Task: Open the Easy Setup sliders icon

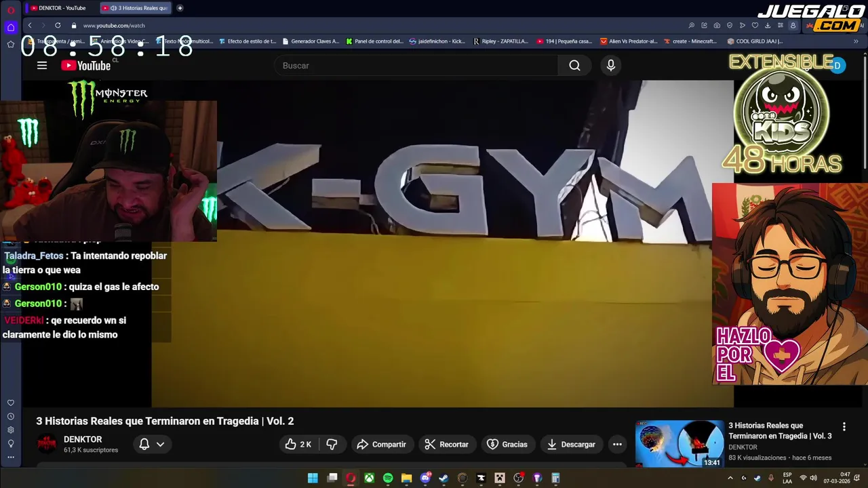Action: [x=781, y=26]
